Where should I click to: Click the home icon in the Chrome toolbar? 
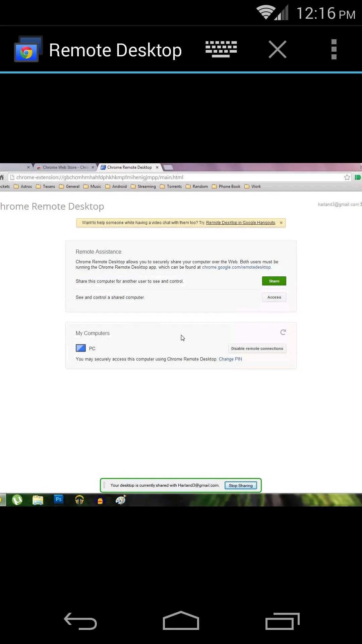(x=2, y=177)
